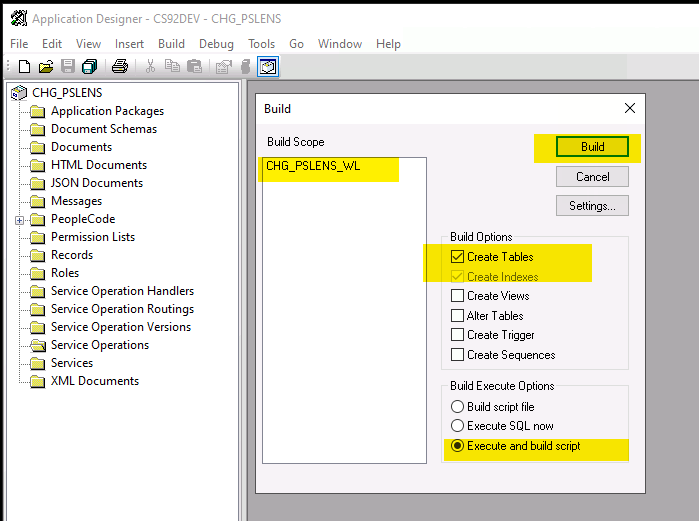Click the Save All toolbar icon
Screen dimensions: 699x521
click(x=90, y=67)
